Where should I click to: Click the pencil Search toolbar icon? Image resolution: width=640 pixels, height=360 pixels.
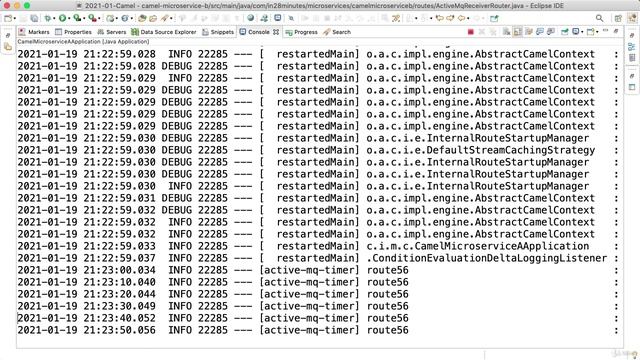tap(164, 18)
